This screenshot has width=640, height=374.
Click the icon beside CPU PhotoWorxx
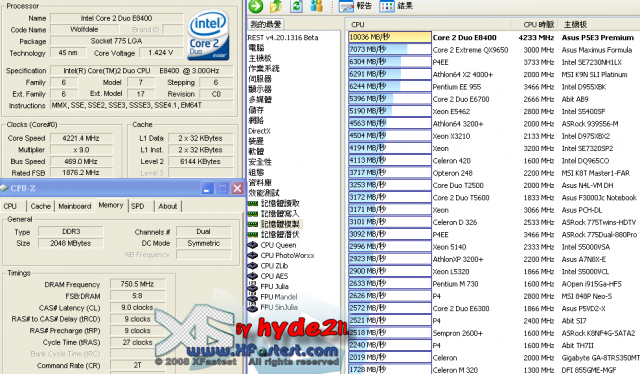coord(253,256)
